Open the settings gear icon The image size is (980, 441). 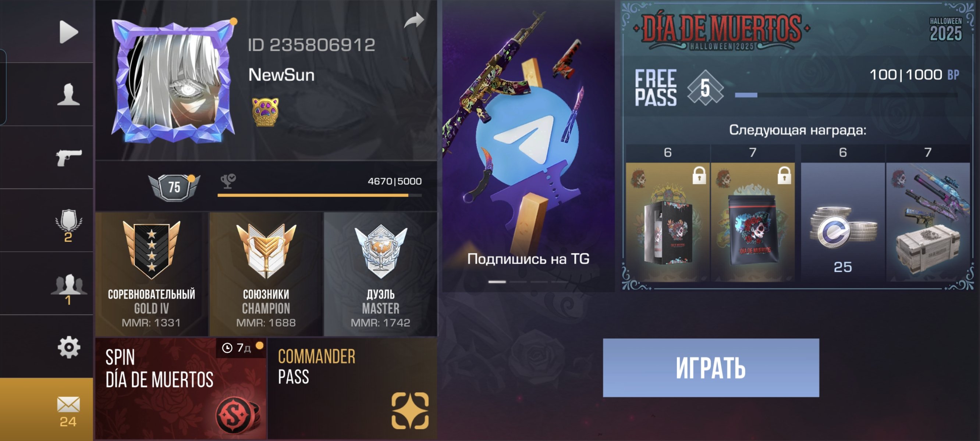(68, 347)
